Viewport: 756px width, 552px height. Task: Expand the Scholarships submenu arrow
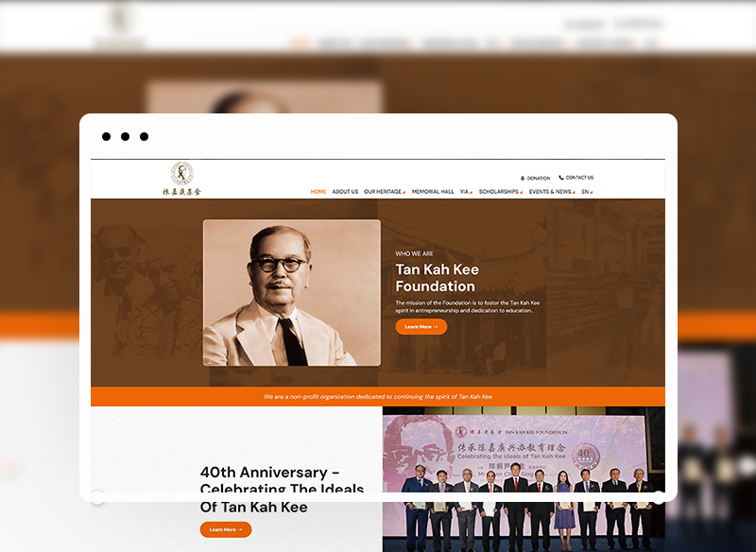[x=522, y=193]
